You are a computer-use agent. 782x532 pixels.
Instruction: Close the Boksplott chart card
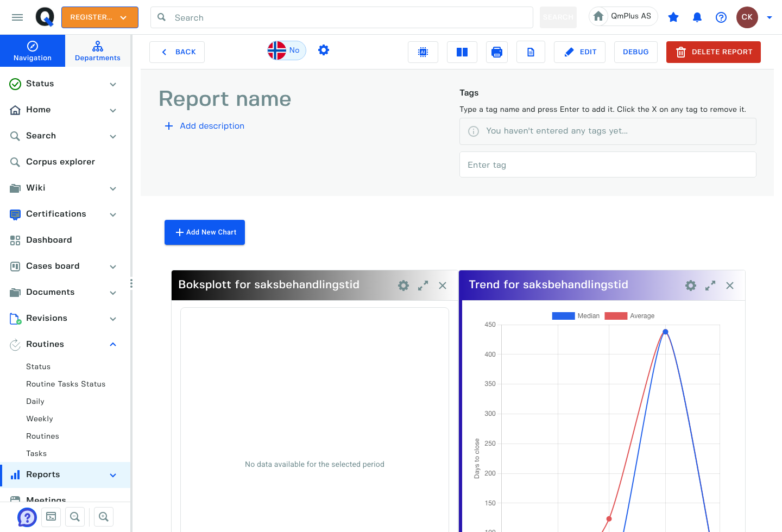(x=443, y=286)
